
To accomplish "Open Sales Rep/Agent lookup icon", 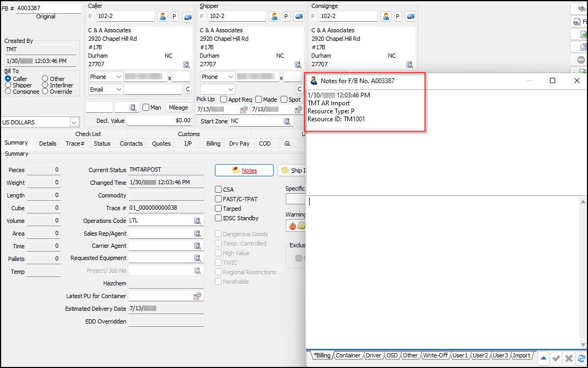I will pyautogui.click(x=197, y=234).
